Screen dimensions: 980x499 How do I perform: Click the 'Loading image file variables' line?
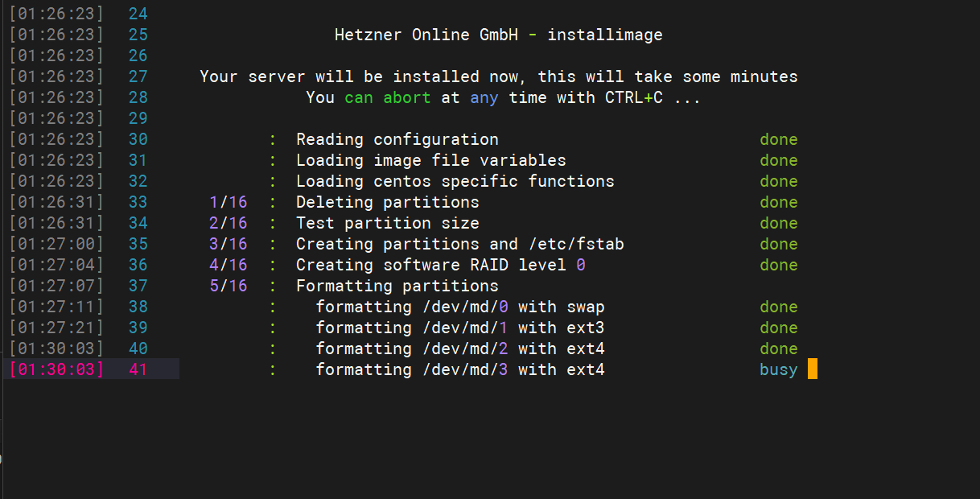point(431,160)
